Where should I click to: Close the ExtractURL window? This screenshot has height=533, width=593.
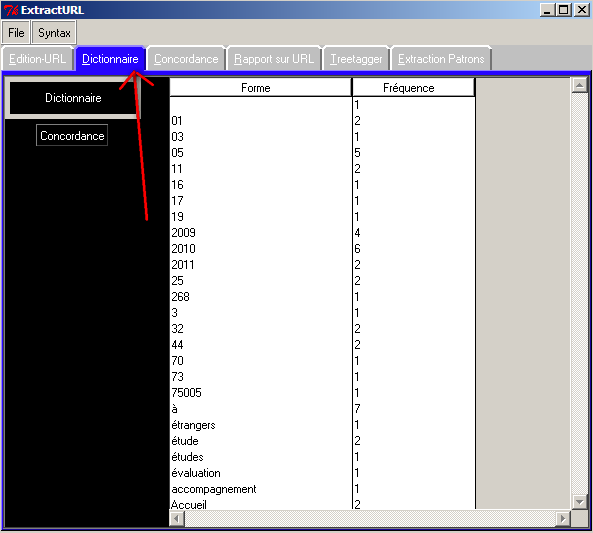582,10
